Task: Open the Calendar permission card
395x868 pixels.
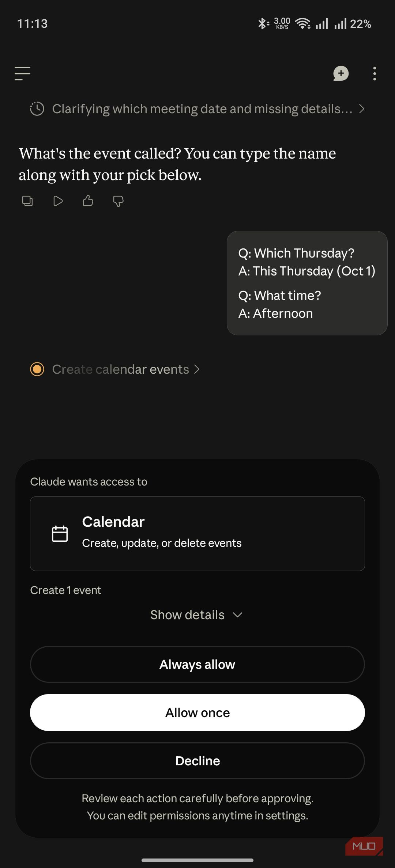Action: click(x=197, y=534)
